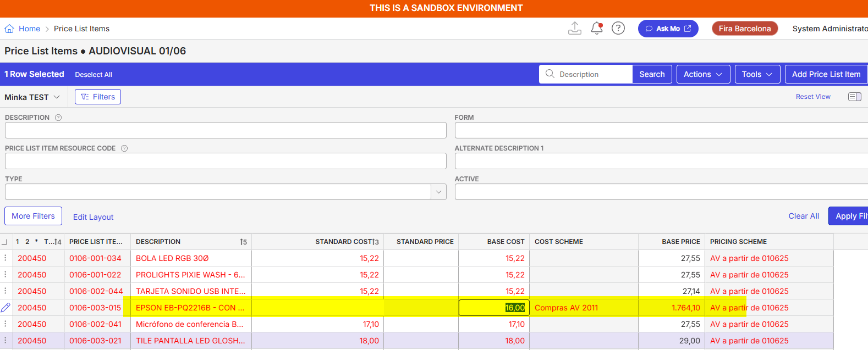
Task: Click the PRICING SCHEME column header
Action: pos(769,242)
